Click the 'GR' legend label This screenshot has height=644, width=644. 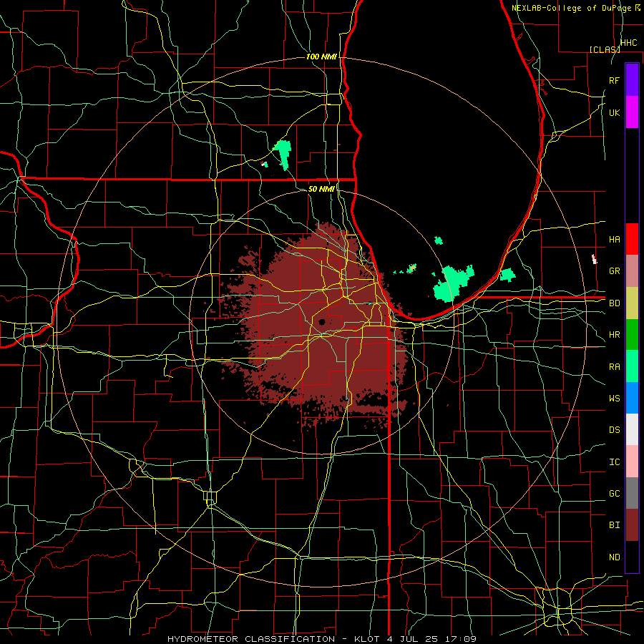[615, 271]
